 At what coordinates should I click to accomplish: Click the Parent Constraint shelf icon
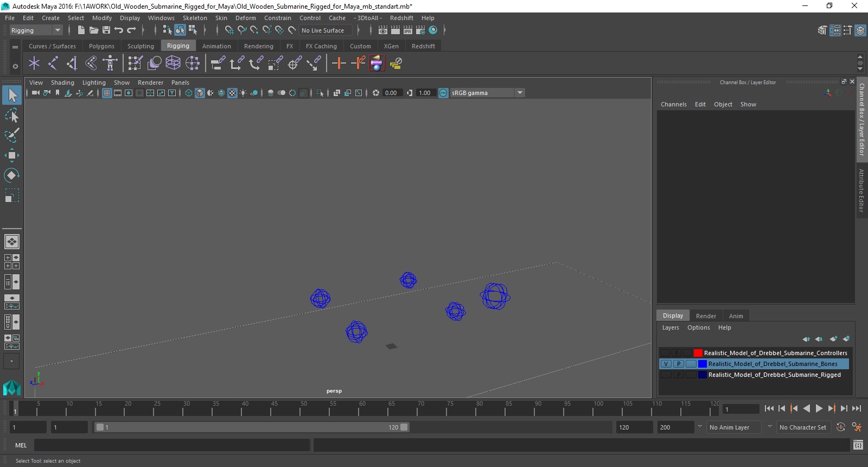(x=218, y=64)
